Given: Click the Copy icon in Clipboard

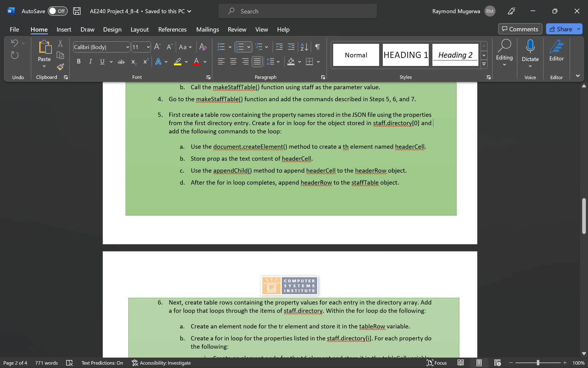Looking at the screenshot, I should pos(60,55).
